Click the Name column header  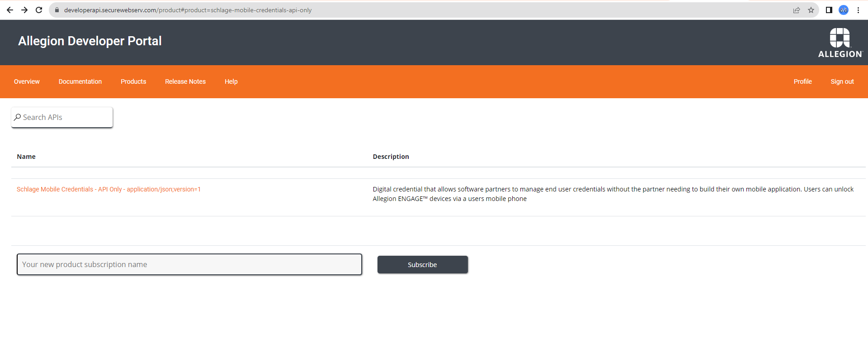click(26, 157)
